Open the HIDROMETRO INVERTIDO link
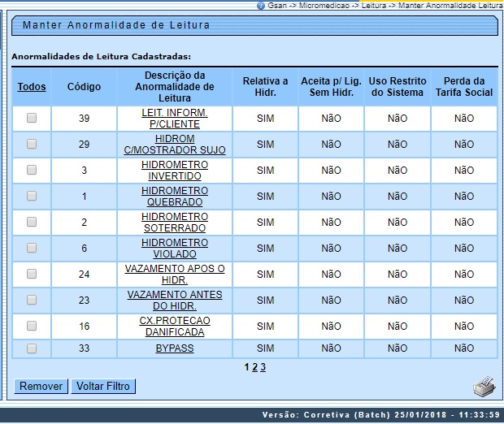This screenshot has width=504, height=424. 175,171
